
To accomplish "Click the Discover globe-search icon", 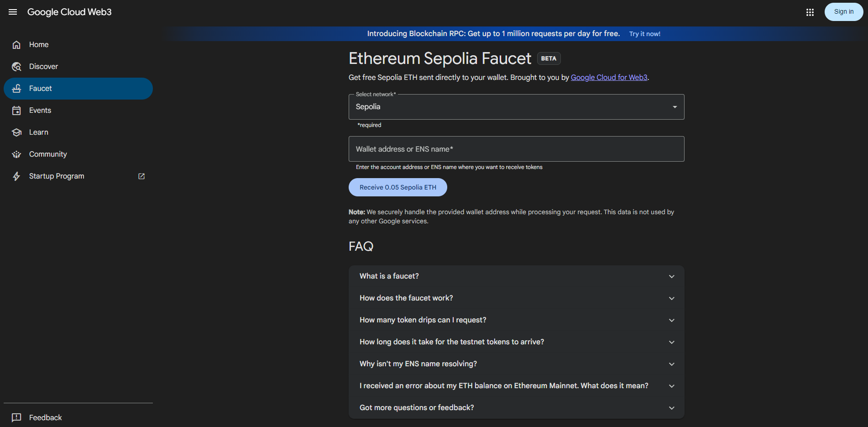I will click(16, 67).
